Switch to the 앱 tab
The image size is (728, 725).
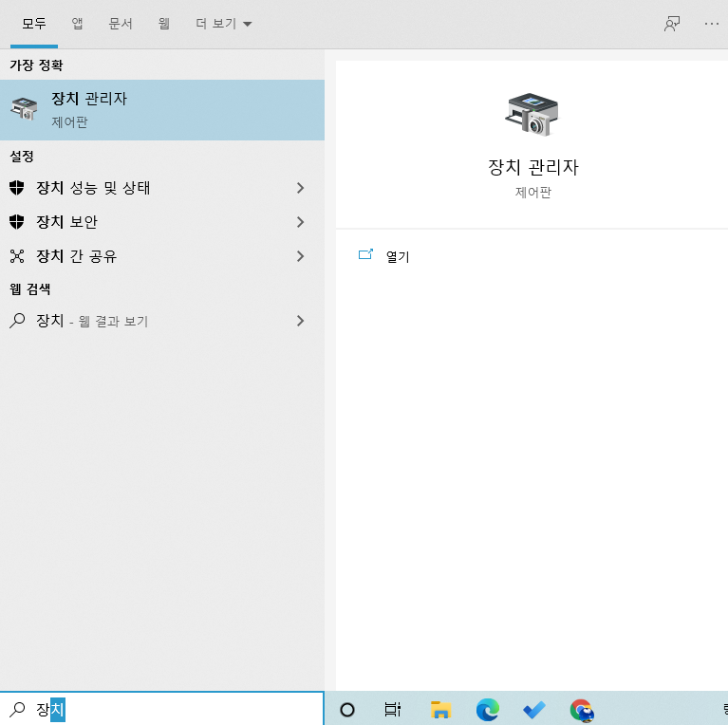coord(77,24)
